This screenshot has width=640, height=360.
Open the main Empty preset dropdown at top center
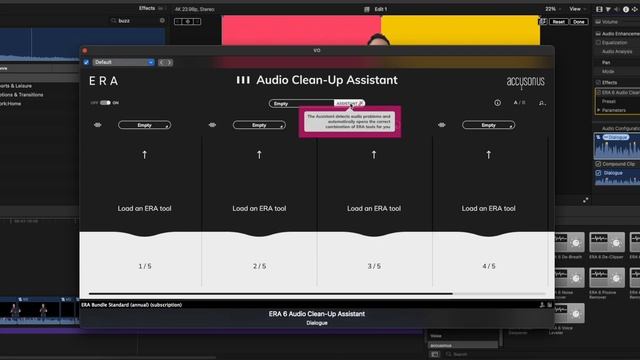(x=301, y=104)
